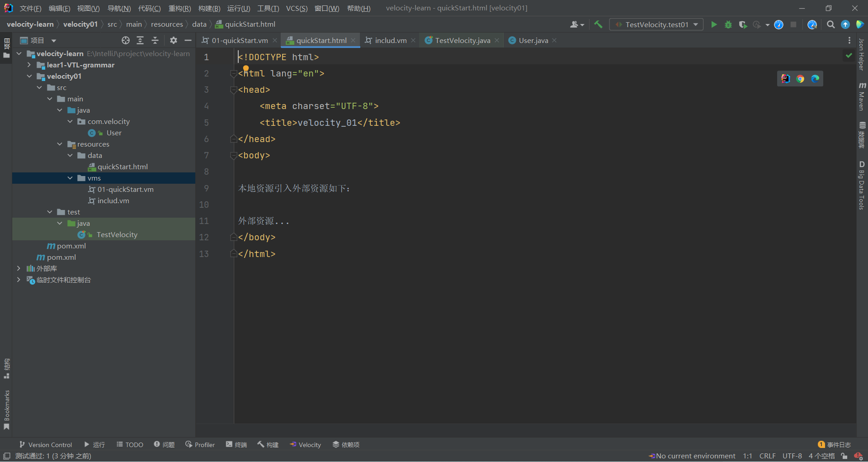Expand the 外部库 node
Viewport: 868px width, 462px height.
click(19, 268)
